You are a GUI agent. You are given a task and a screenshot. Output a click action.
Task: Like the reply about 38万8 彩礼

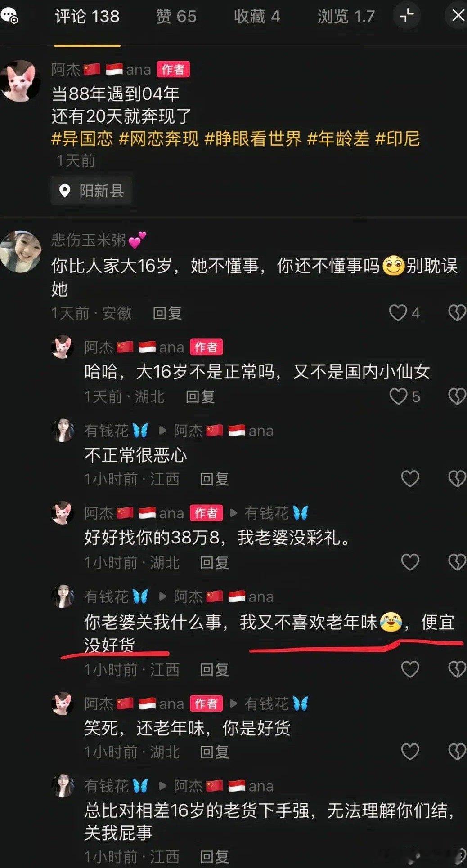click(410, 562)
